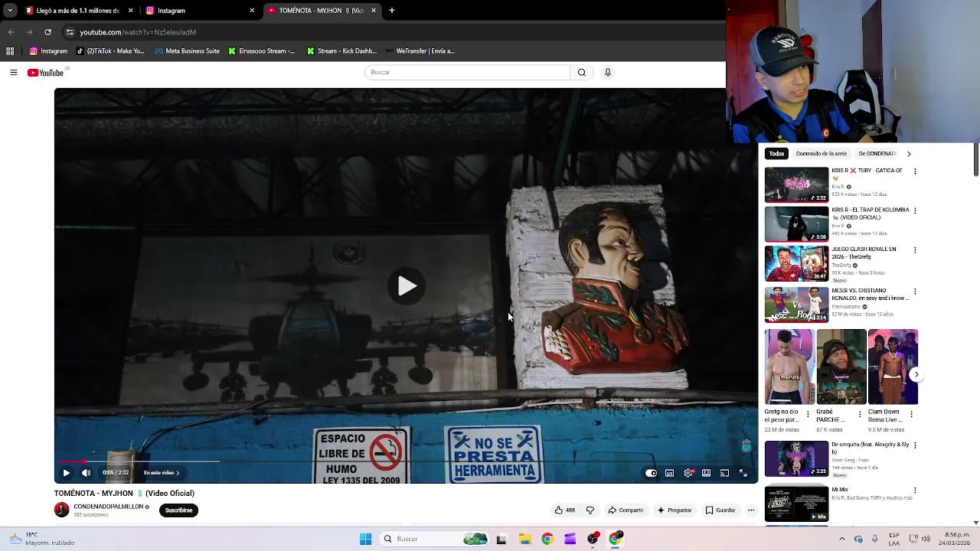Click the Preguntar button

tap(675, 510)
